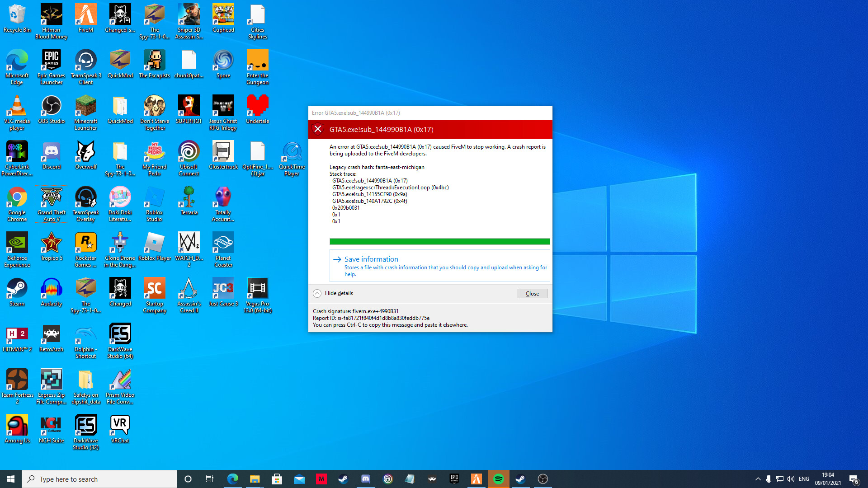This screenshot has width=868, height=488.
Task: Select the Just Cause 3 icon
Action: tap(223, 293)
